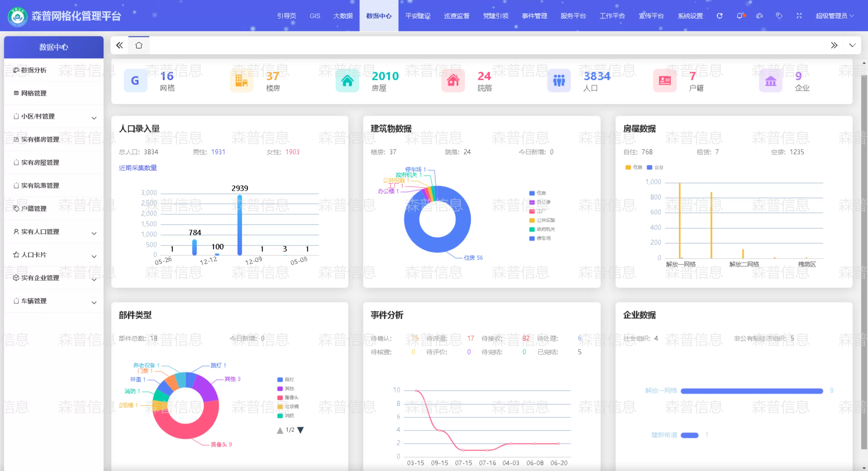The height and width of the screenshot is (471, 868).
Task: Click 建新街道 progress bar in 企业数据
Action: pyautogui.click(x=689, y=435)
